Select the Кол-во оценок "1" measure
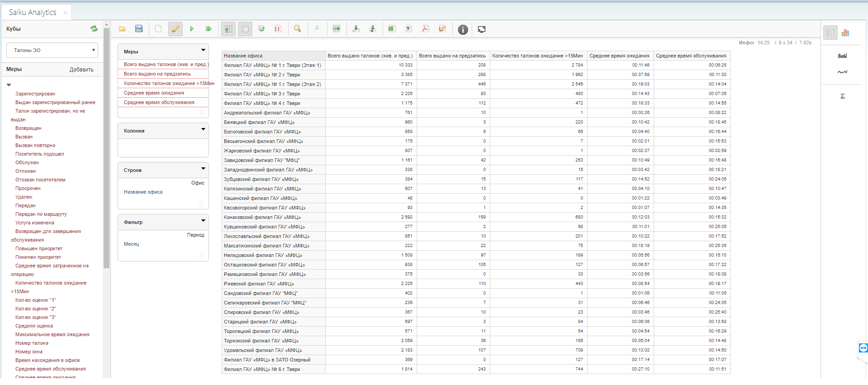Image resolution: width=868 pixels, height=385 pixels. click(x=36, y=300)
